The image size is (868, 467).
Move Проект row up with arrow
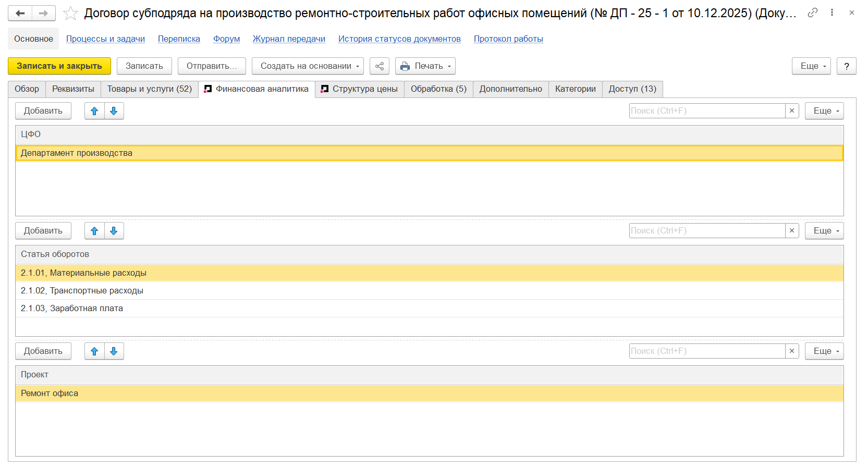(x=94, y=351)
